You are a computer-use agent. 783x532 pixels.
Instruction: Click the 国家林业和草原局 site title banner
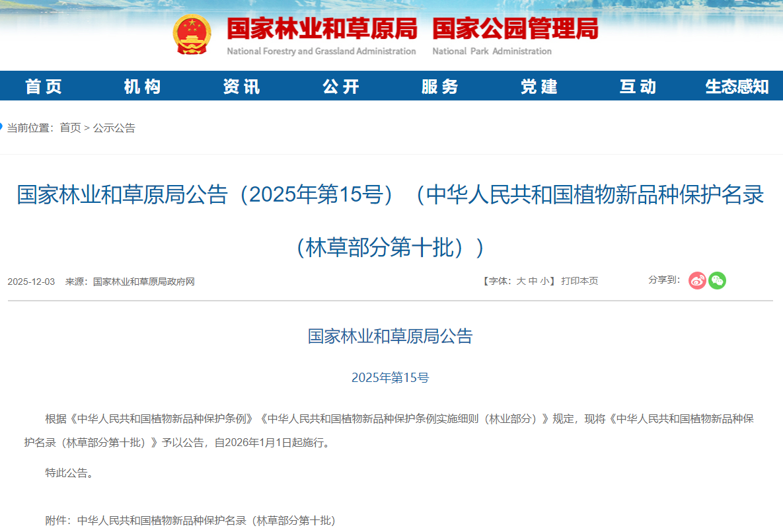click(322, 30)
